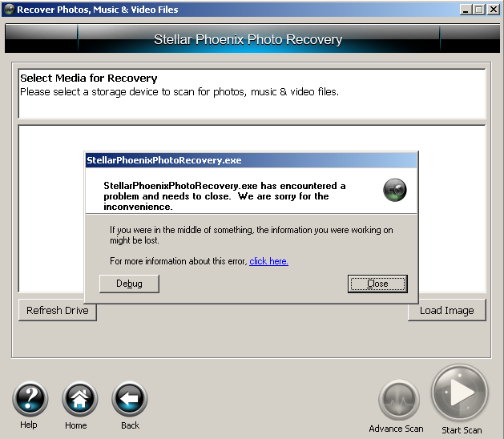Click the 'has encountered a problem' message
The height and width of the screenshot is (439, 504).
pyautogui.click(x=224, y=196)
